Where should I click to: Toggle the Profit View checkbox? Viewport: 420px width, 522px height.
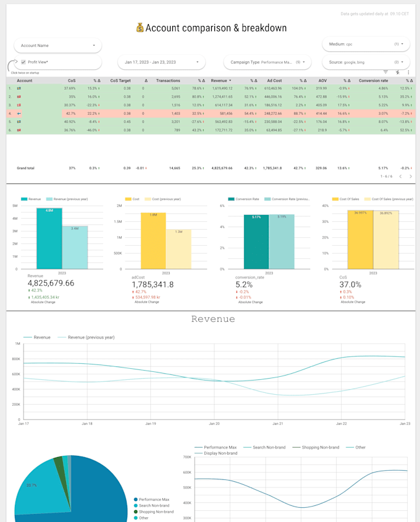pyautogui.click(x=23, y=62)
